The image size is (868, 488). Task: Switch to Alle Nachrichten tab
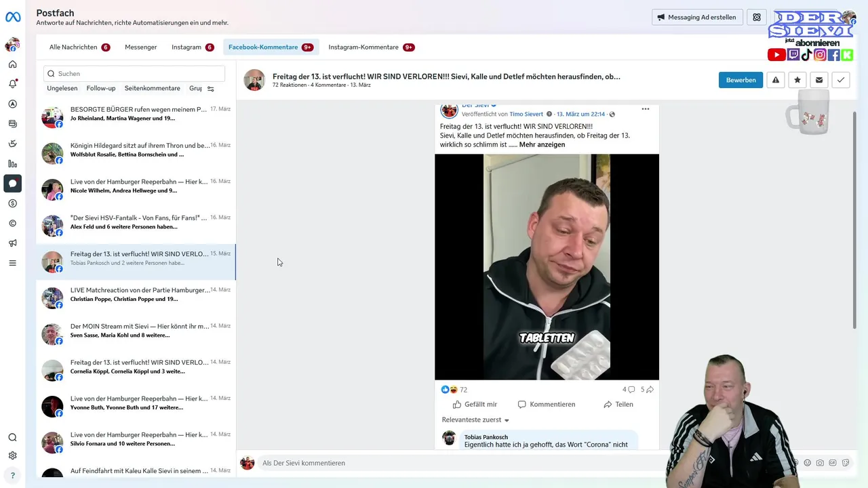coord(79,47)
